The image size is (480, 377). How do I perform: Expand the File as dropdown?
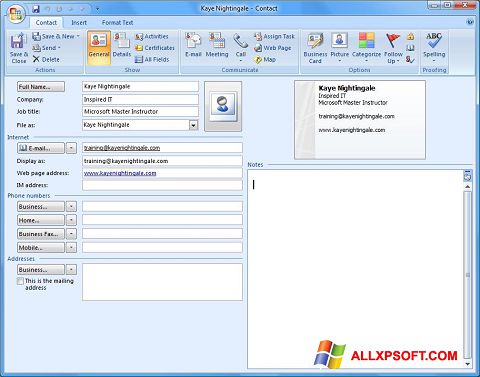(193, 125)
